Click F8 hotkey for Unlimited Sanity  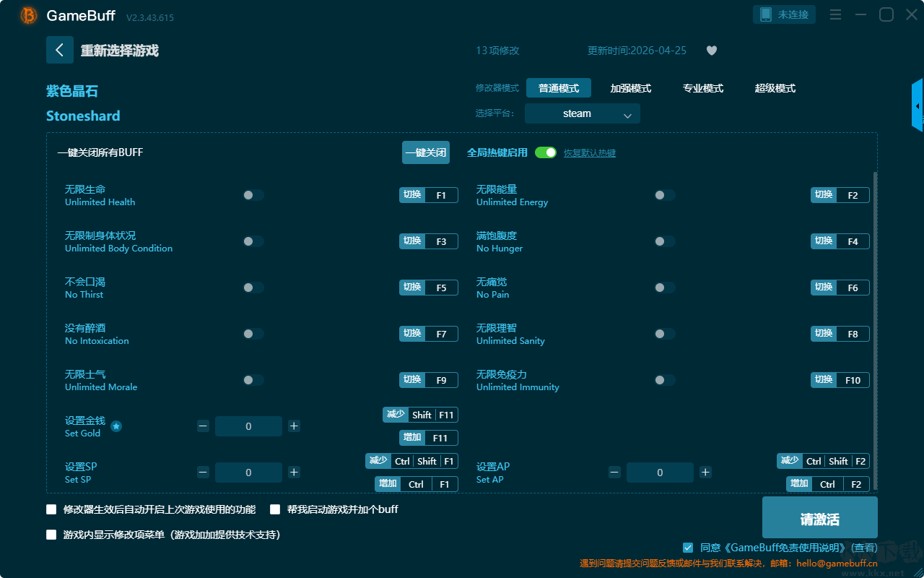pos(840,334)
